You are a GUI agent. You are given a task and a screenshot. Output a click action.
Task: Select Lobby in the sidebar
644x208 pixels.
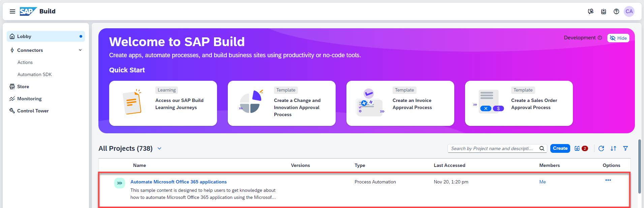(46, 36)
